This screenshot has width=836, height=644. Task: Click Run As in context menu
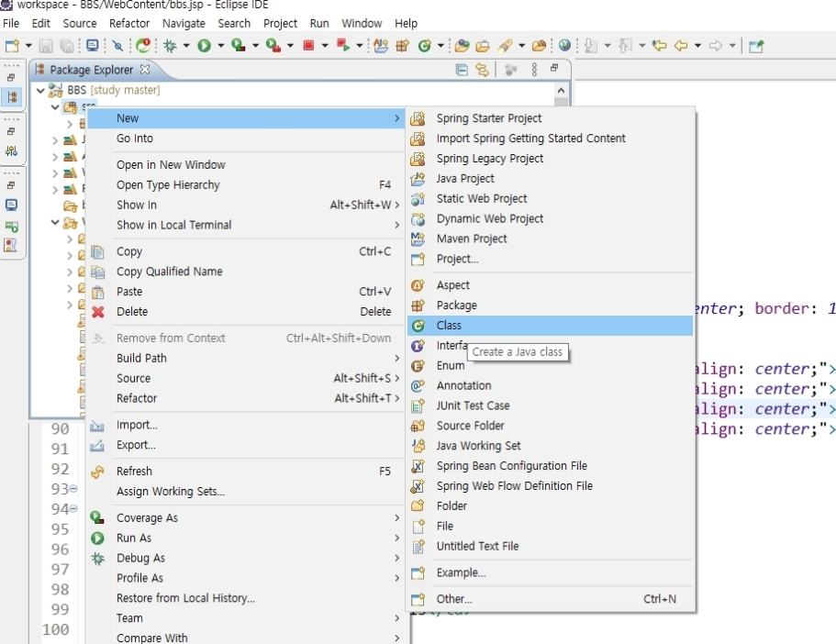tap(245, 539)
